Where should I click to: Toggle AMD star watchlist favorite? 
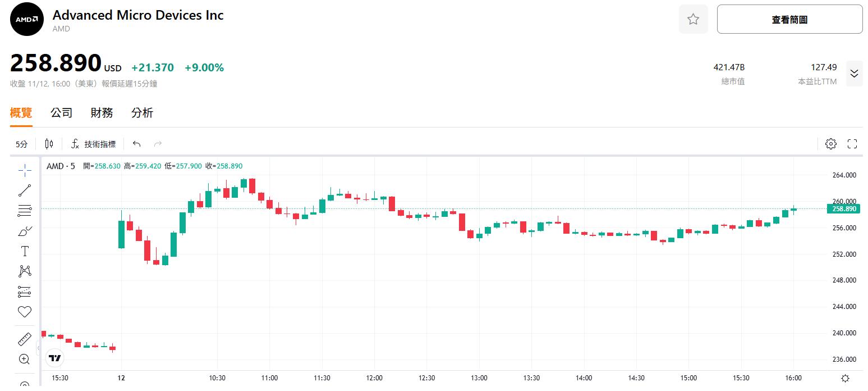pyautogui.click(x=693, y=20)
